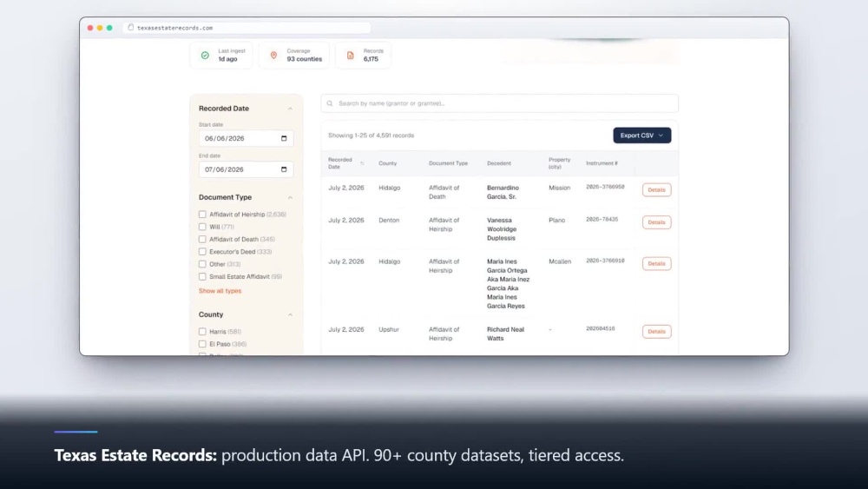This screenshot has width=868, height=489.
Task: Click the Mcallen property city cell
Action: pyautogui.click(x=560, y=262)
